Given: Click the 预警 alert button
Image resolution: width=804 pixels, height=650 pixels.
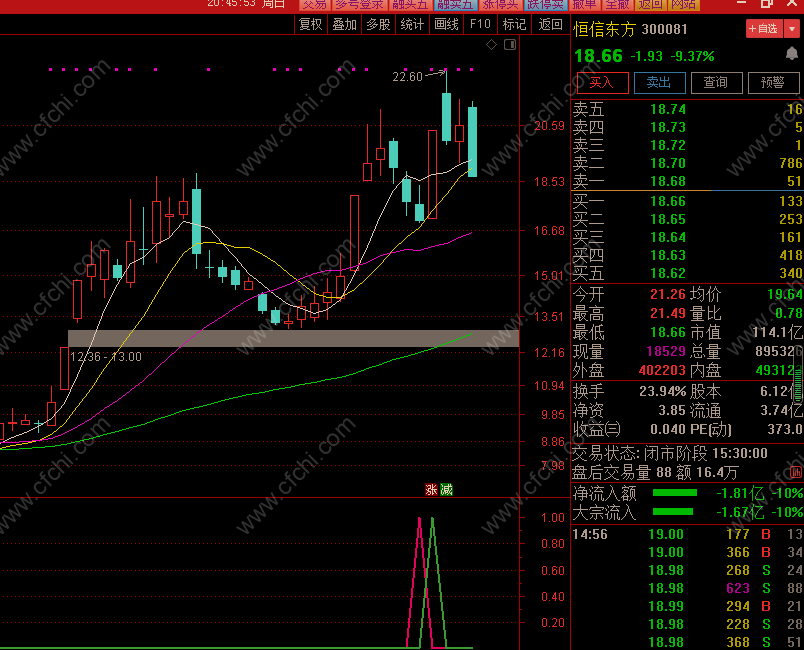Looking at the screenshot, I should [773, 83].
